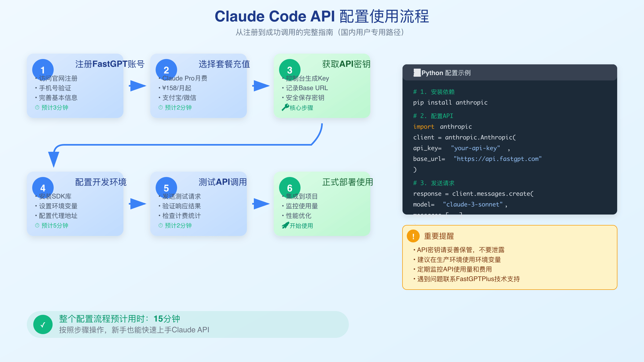The image size is (644, 362).
Task: Click the 检查计费统计 bullet
Action: [180, 216]
